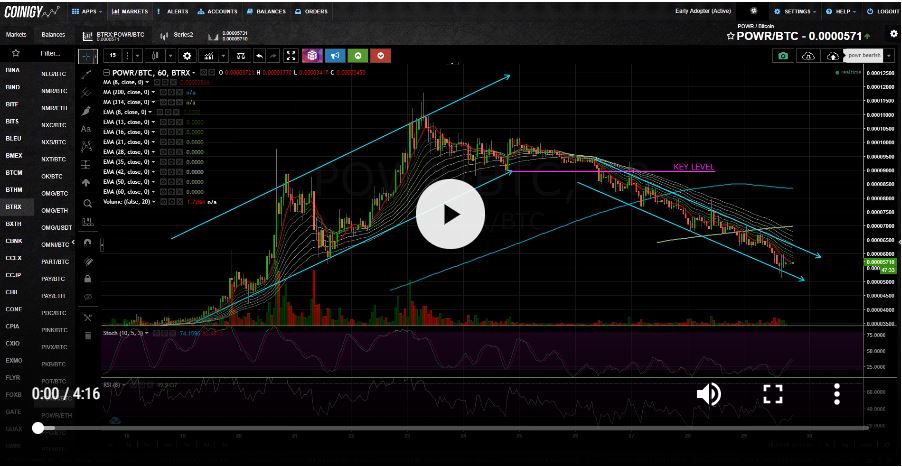
Task: Open ORDERS in the top navigation
Action: (311, 11)
